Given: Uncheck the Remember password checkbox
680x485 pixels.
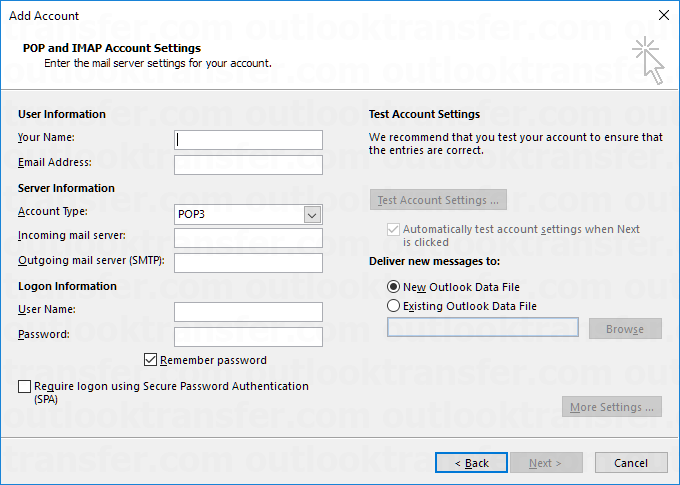Looking at the screenshot, I should 151,360.
